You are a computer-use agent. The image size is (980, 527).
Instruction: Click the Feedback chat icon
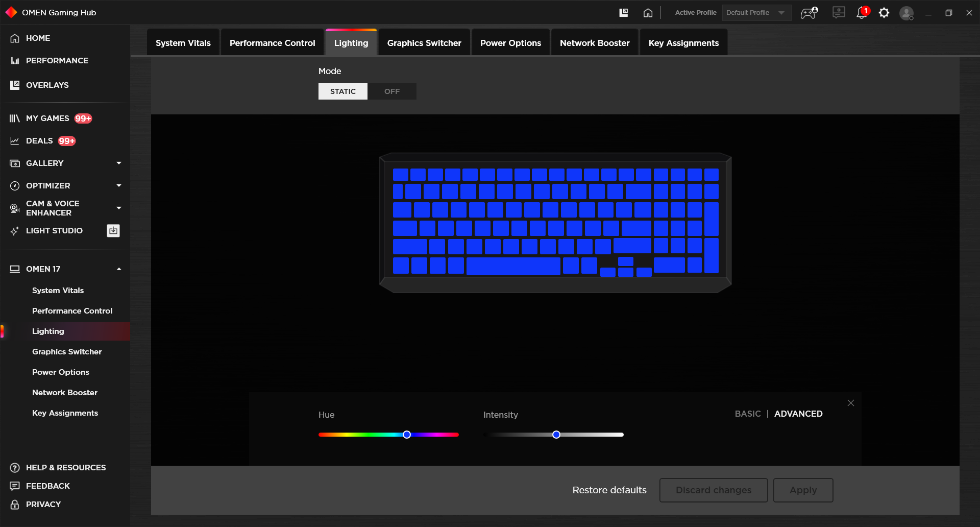15,486
